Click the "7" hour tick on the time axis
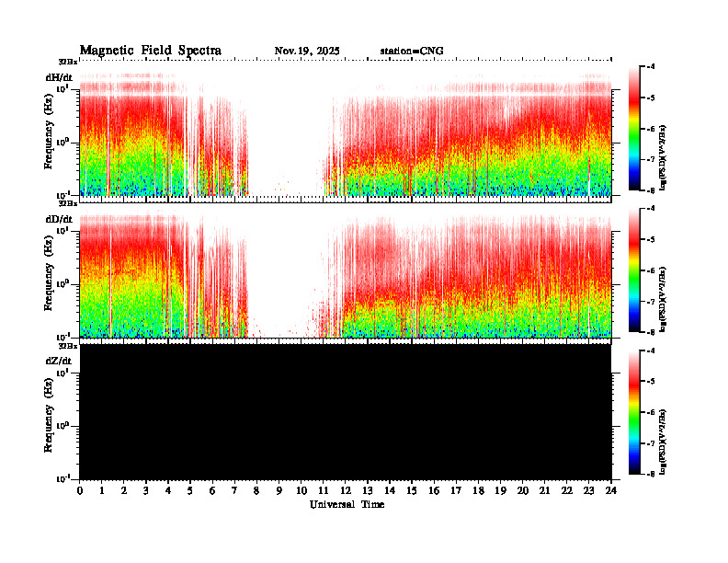 pos(235,491)
